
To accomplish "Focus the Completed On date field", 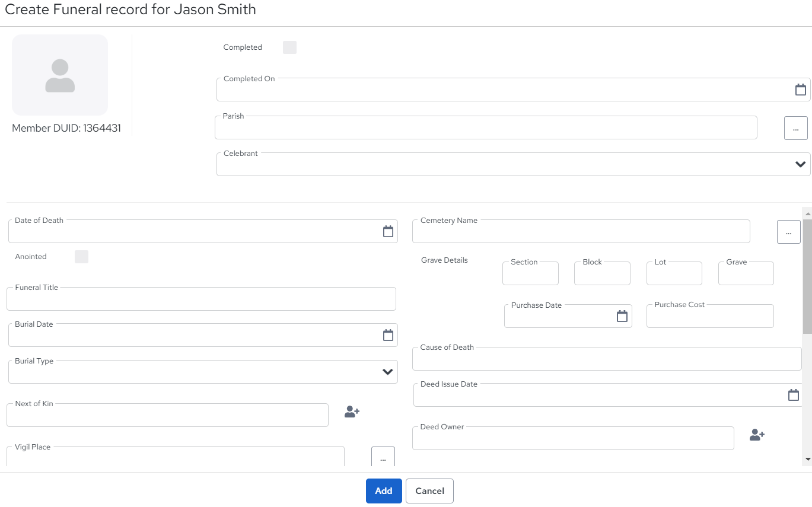I will point(513,90).
